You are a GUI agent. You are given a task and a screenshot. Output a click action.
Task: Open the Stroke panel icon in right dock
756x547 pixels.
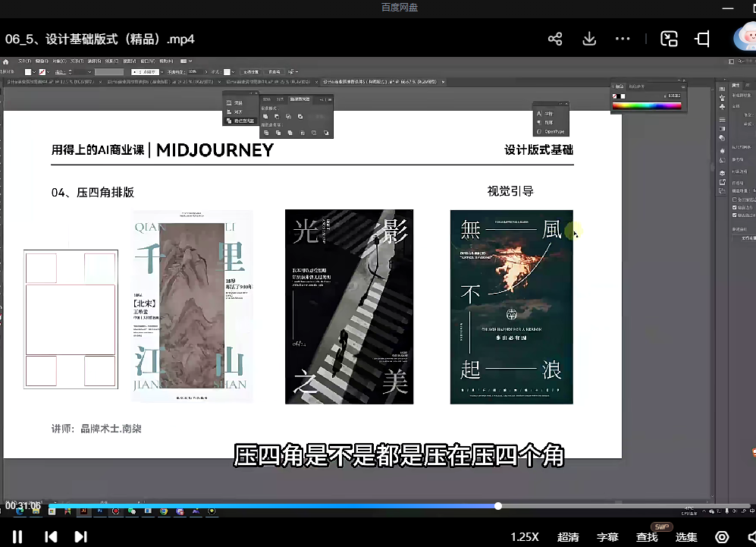tap(722, 120)
